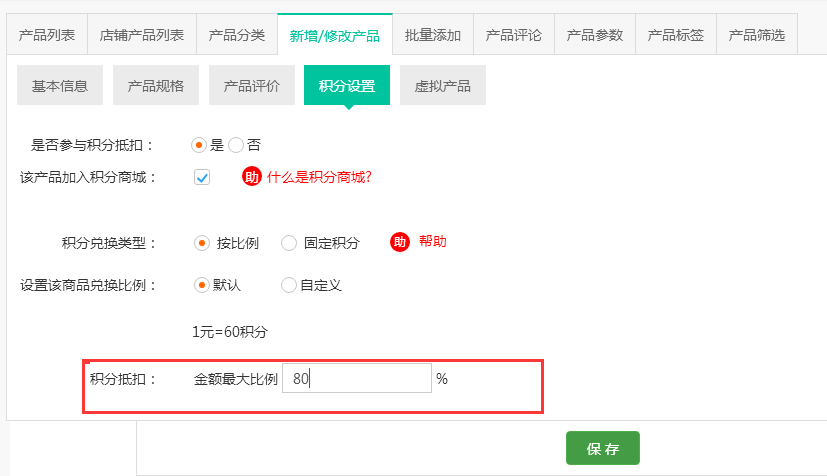Select 否 for 是否参与积分抵扣
This screenshot has height=476, width=827.
(236, 144)
